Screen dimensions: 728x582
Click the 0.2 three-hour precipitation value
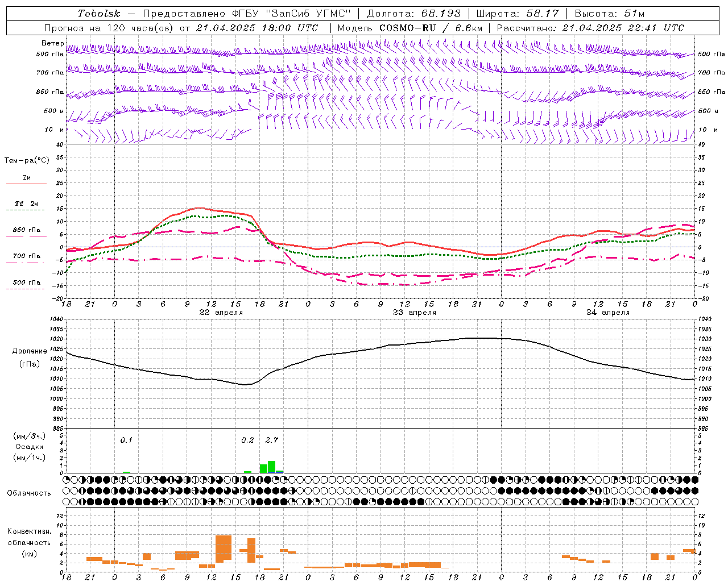tap(247, 440)
